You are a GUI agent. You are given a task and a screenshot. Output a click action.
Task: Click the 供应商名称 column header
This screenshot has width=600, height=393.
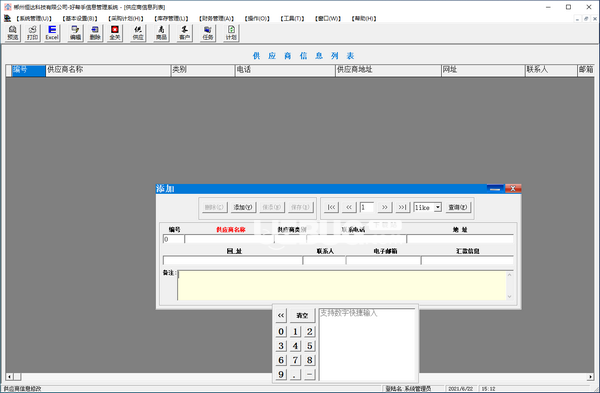(108, 70)
